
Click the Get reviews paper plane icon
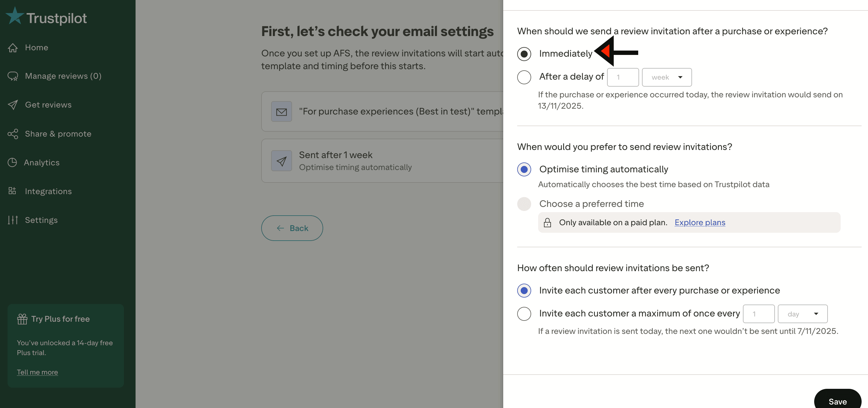[13, 105]
